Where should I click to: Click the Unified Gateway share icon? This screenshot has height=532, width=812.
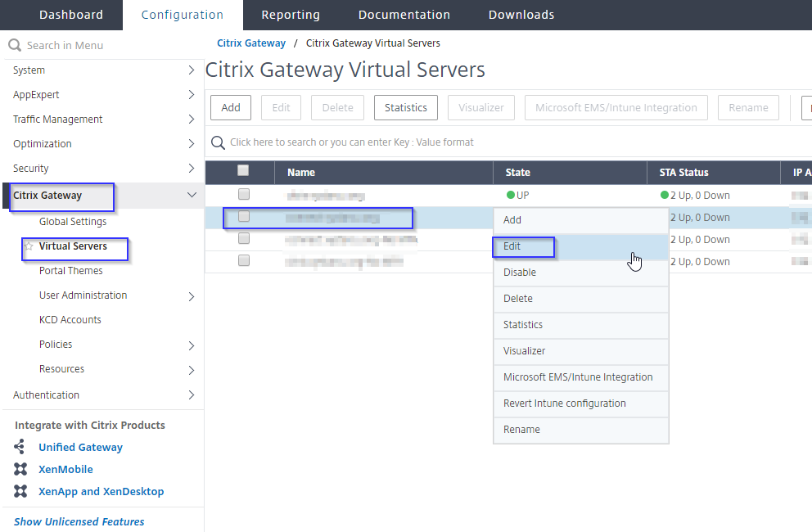(20, 447)
